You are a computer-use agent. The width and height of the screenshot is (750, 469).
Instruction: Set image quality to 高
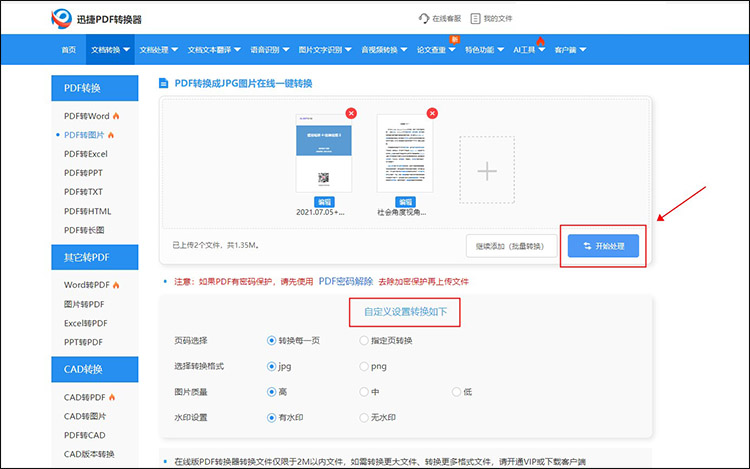pos(271,392)
